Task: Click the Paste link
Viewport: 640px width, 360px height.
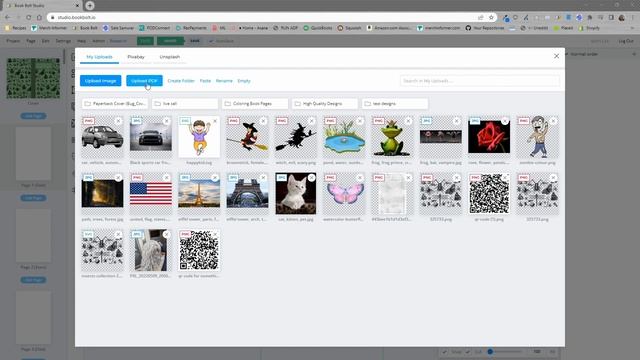Action: tap(205, 81)
